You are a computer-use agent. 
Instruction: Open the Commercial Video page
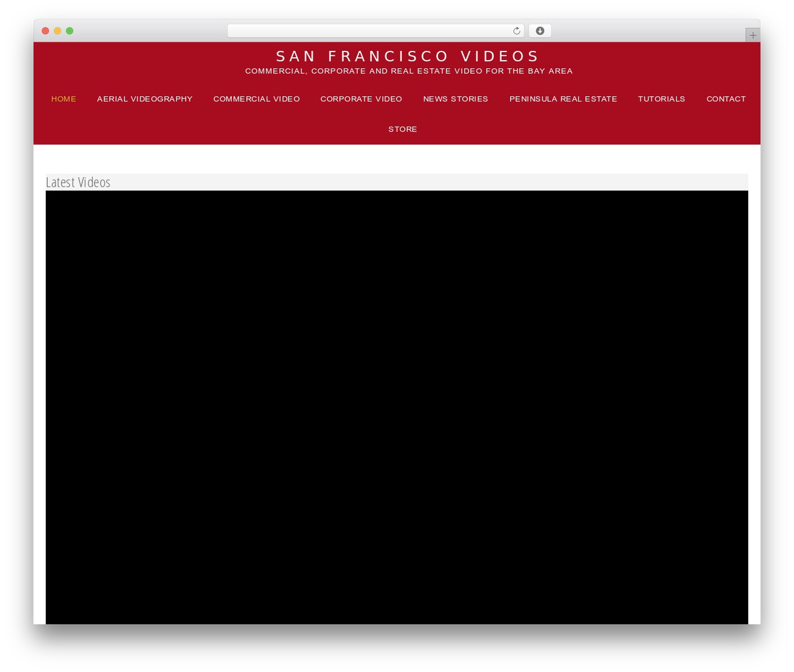257,99
